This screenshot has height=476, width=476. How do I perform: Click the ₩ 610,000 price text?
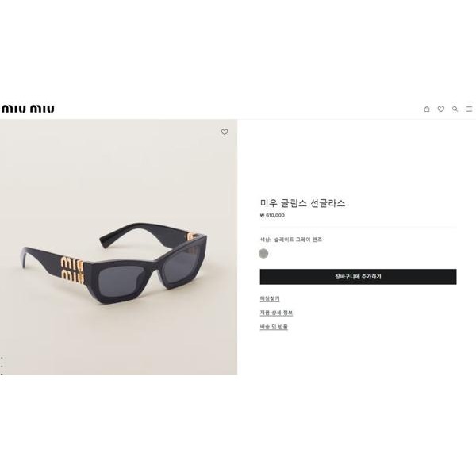pos(272,215)
